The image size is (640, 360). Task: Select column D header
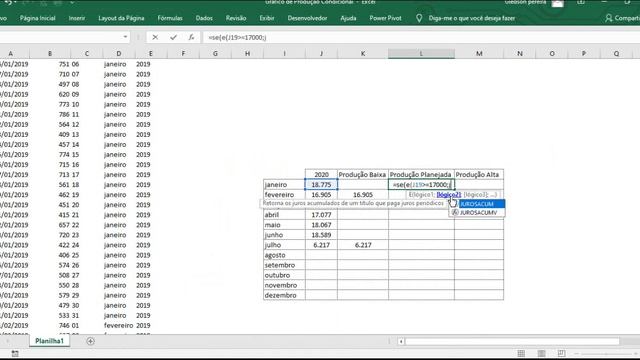point(118,53)
